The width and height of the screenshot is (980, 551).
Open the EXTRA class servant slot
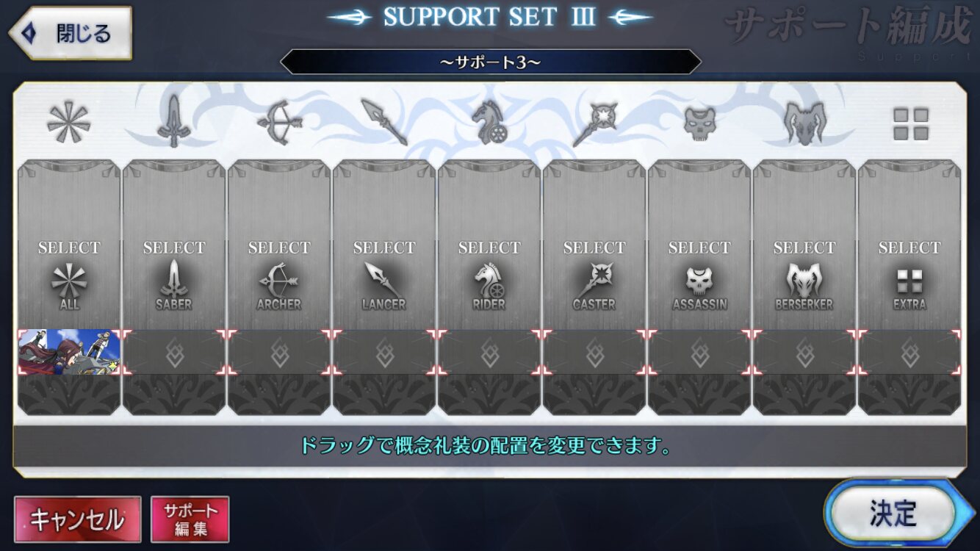pos(909,244)
